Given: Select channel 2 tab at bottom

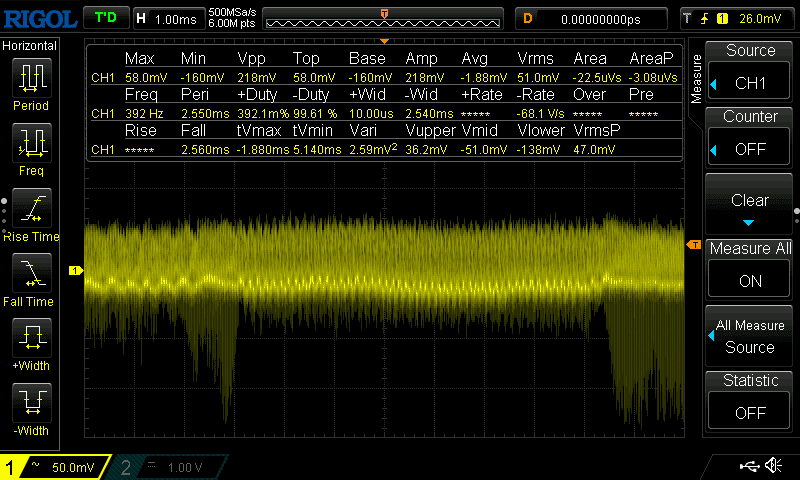Looking at the screenshot, I should tap(170, 467).
